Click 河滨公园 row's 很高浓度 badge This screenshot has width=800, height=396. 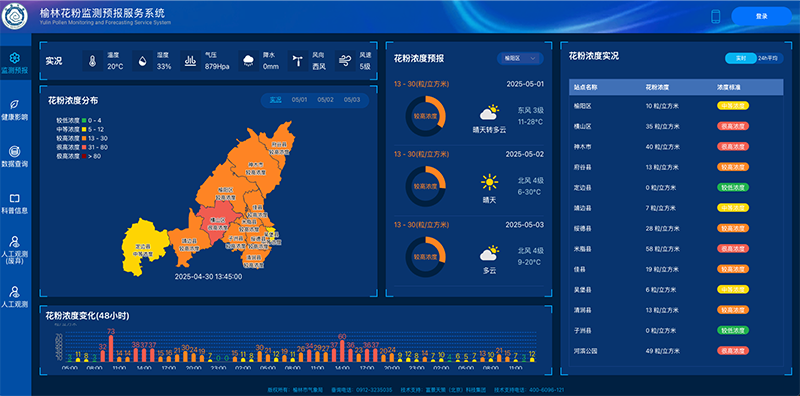click(x=733, y=351)
